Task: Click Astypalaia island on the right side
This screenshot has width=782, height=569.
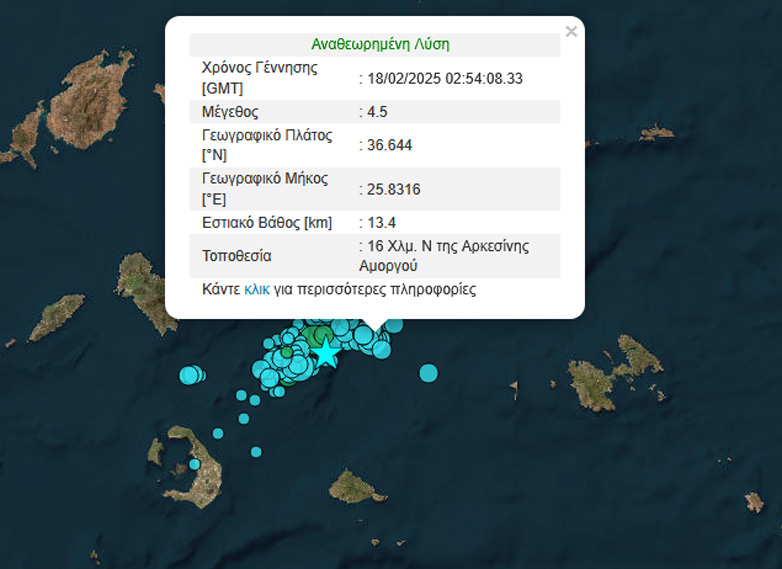Action: [612, 376]
